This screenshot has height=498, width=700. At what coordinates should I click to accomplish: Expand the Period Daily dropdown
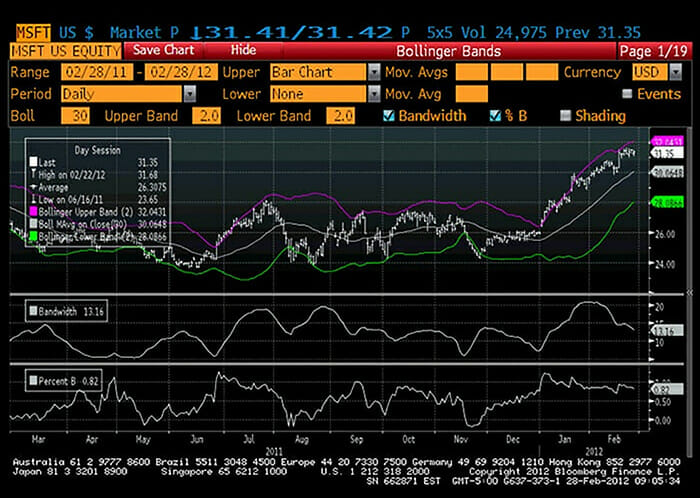tap(189, 93)
